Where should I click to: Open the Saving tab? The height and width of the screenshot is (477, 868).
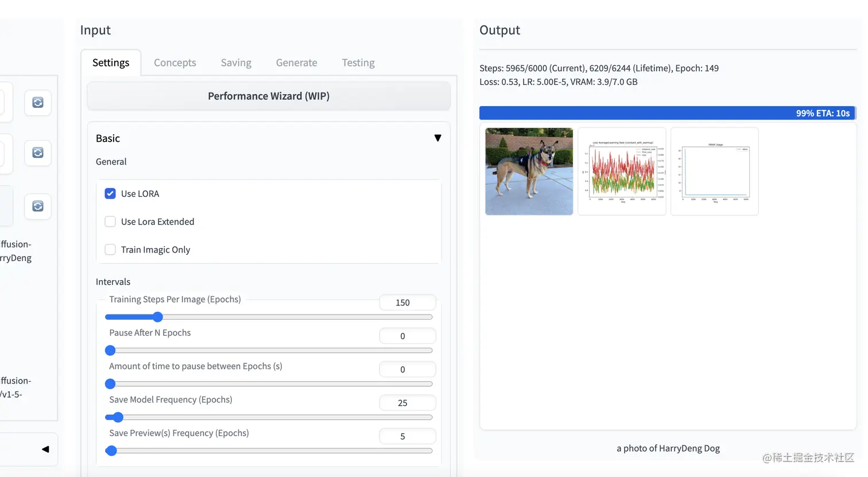236,63
